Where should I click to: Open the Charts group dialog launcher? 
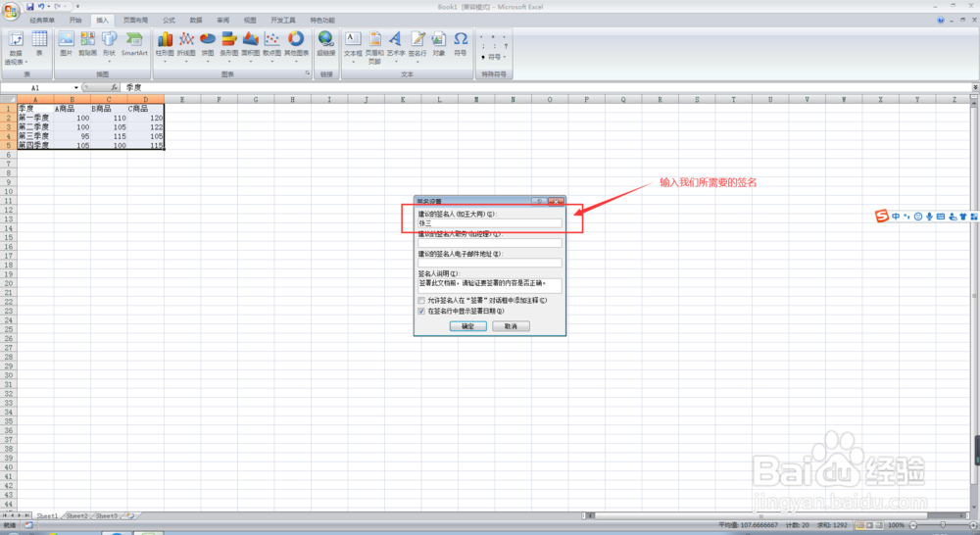pyautogui.click(x=308, y=73)
